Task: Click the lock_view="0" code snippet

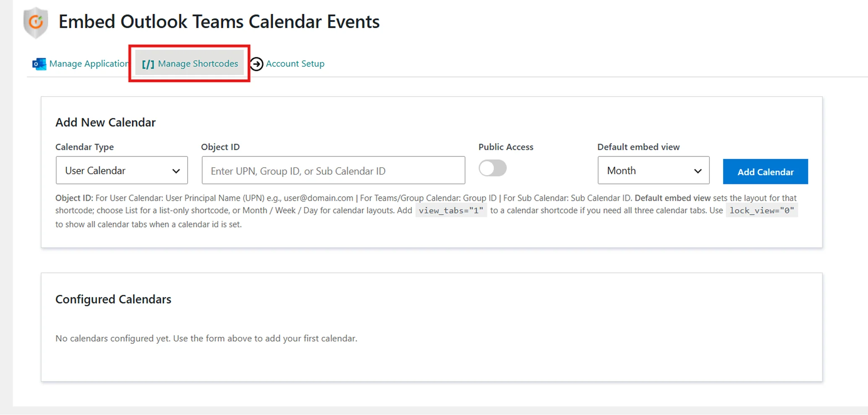Action: [762, 210]
